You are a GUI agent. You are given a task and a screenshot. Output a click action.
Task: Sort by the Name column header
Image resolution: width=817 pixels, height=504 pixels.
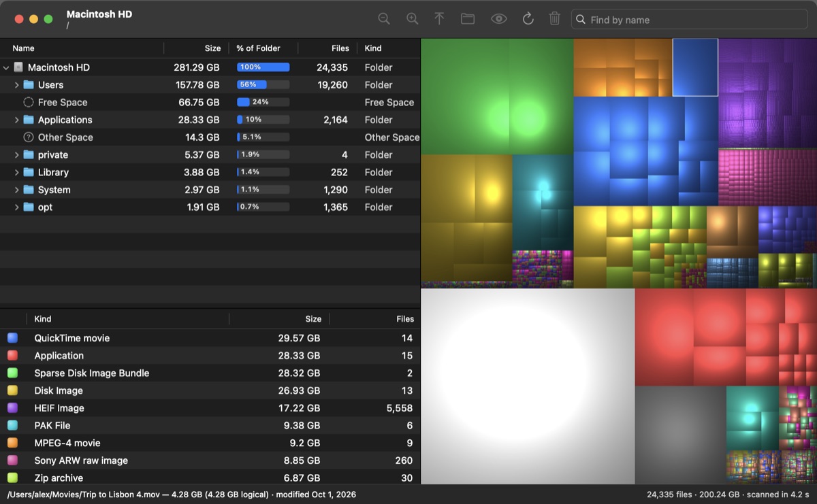coord(82,48)
